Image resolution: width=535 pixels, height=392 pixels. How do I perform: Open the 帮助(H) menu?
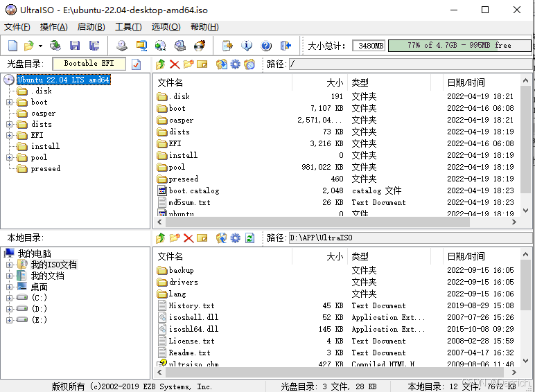[204, 26]
